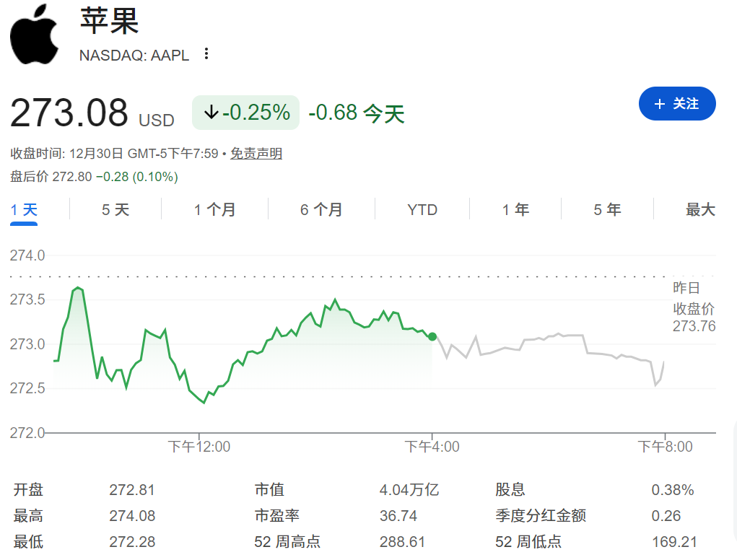
Task: Switch to the 5 天 chart view
Action: click(x=114, y=209)
